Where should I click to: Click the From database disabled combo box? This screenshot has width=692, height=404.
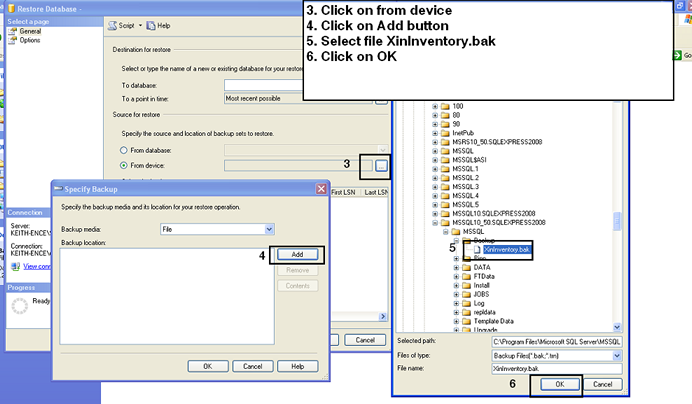(x=306, y=150)
